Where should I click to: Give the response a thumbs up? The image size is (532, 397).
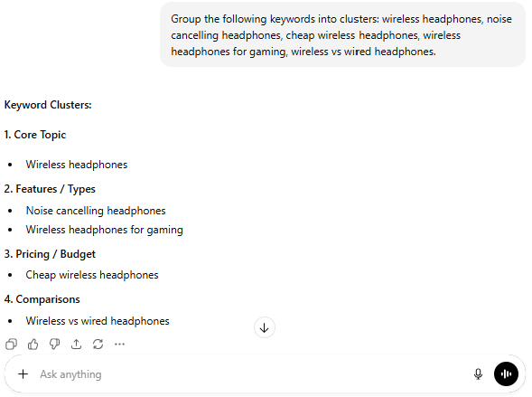coord(33,345)
